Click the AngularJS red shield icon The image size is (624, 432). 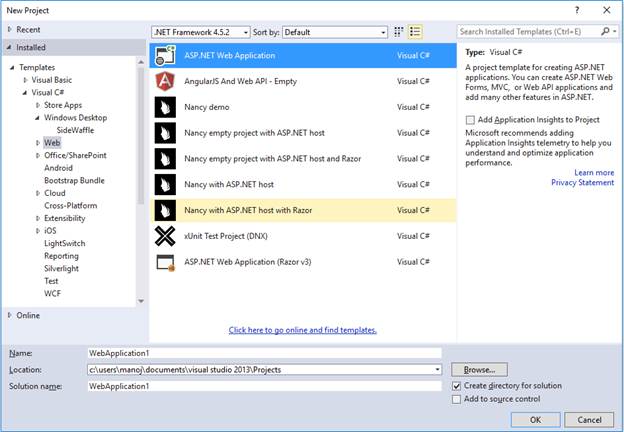(x=165, y=81)
